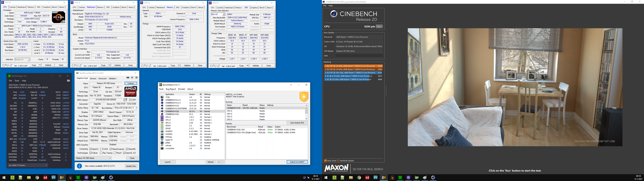Open Google Chrome from the left taskbar
The width and height of the screenshot is (644, 181).
[x=37, y=178]
